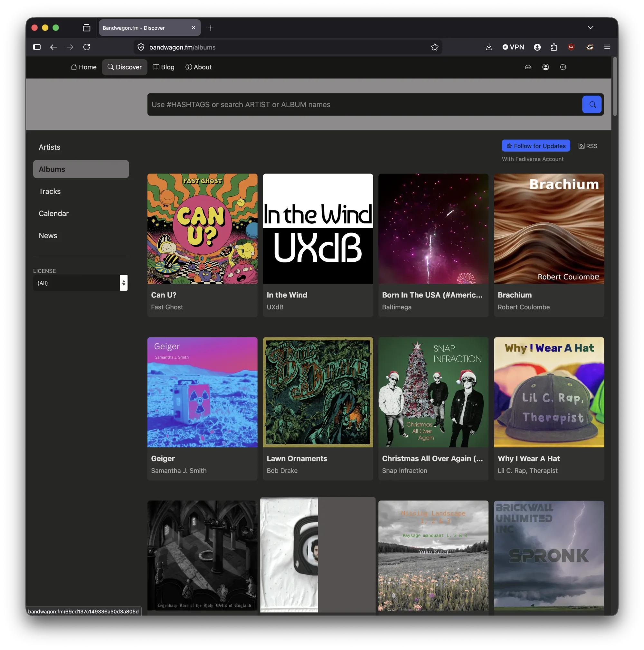Click the Lawn Ornaments cover art

tap(318, 392)
